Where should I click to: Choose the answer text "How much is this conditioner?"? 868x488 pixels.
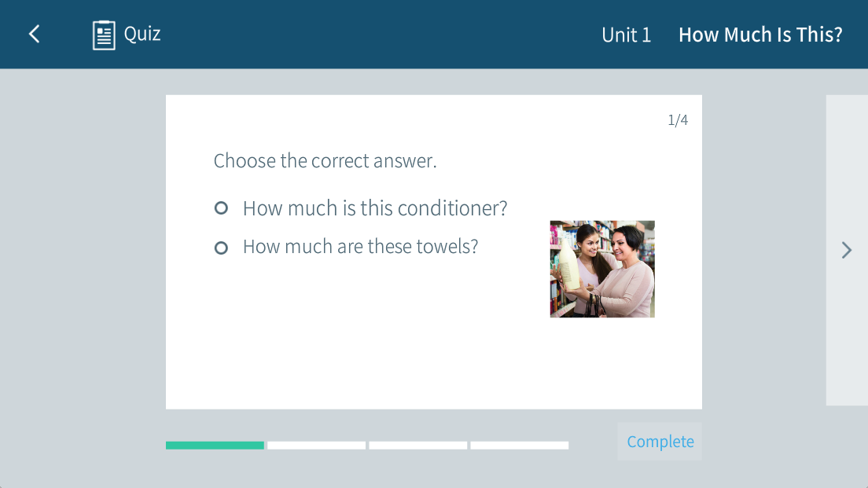(375, 208)
